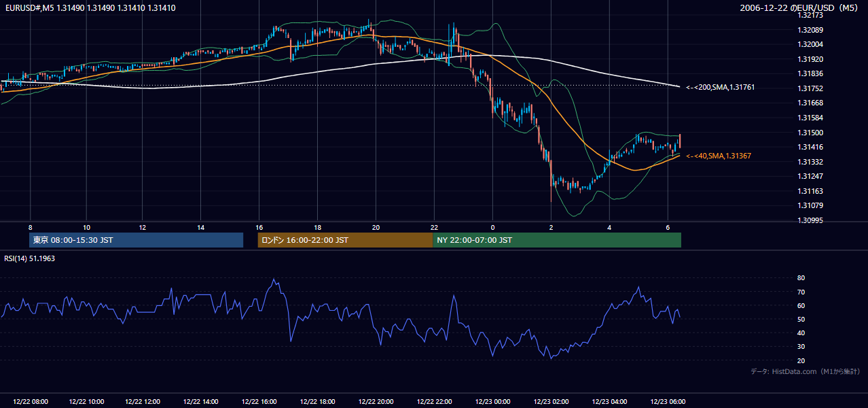Click the RSI 80 level label
The height and width of the screenshot is (408, 868).
coord(801,278)
